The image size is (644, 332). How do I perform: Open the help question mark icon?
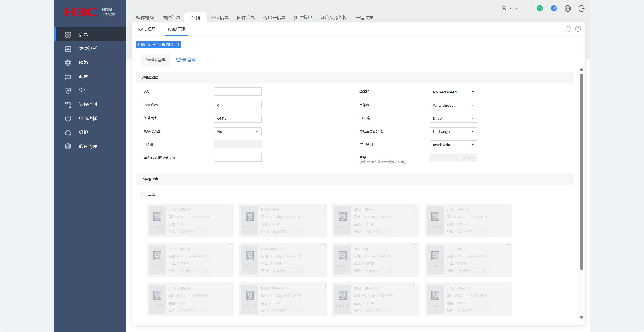[578, 29]
